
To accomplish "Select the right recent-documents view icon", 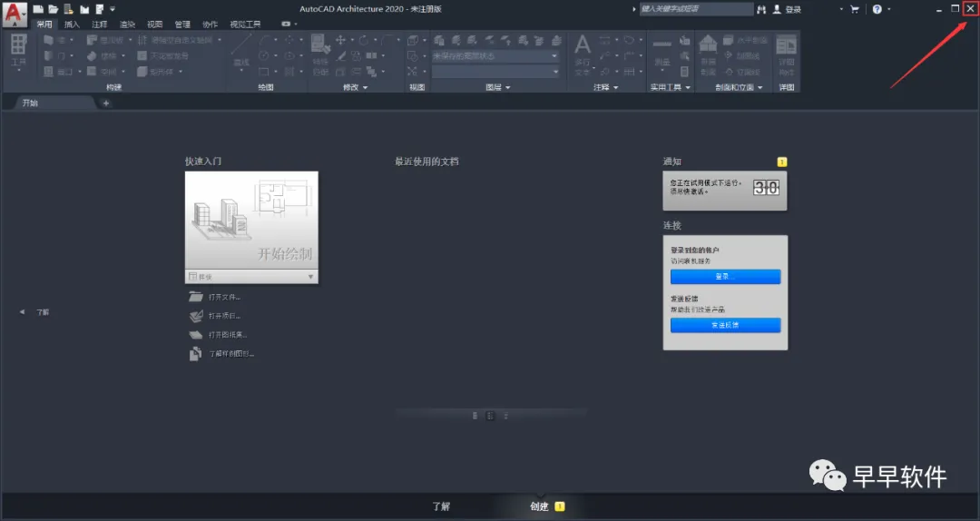I will coord(505,416).
